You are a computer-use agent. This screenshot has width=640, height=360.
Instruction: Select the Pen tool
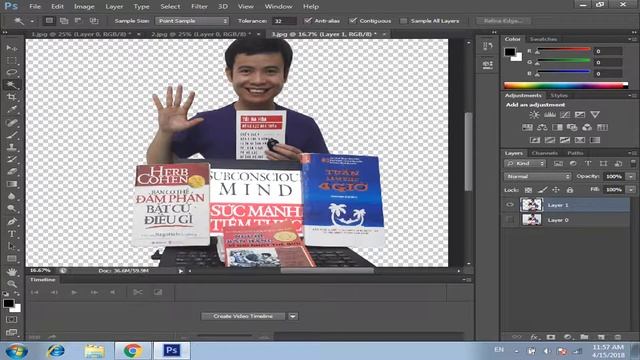coord(11,222)
